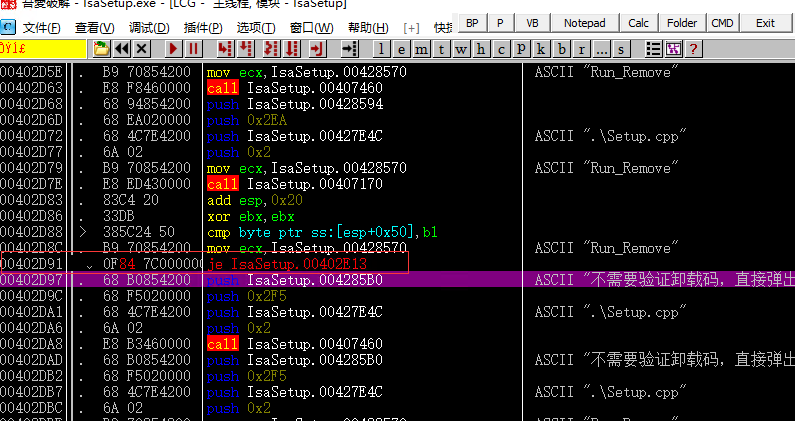The width and height of the screenshot is (795, 421).
Task: Open the 查看(V) menu
Action: coord(94,27)
